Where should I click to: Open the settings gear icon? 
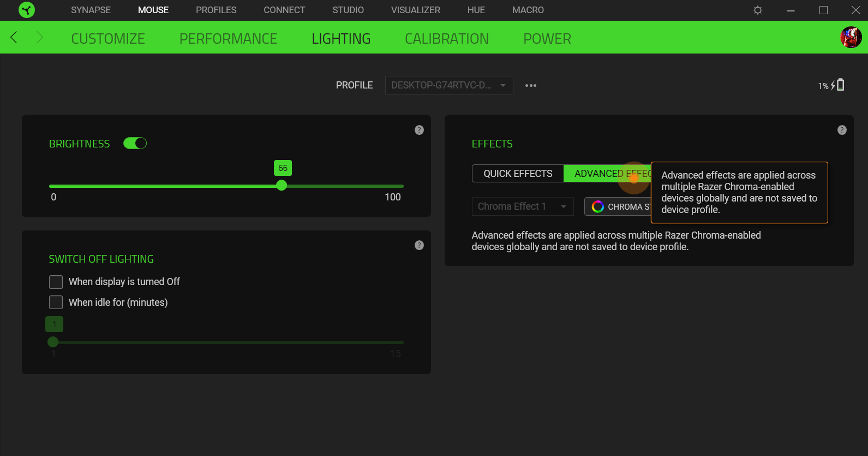tap(757, 10)
